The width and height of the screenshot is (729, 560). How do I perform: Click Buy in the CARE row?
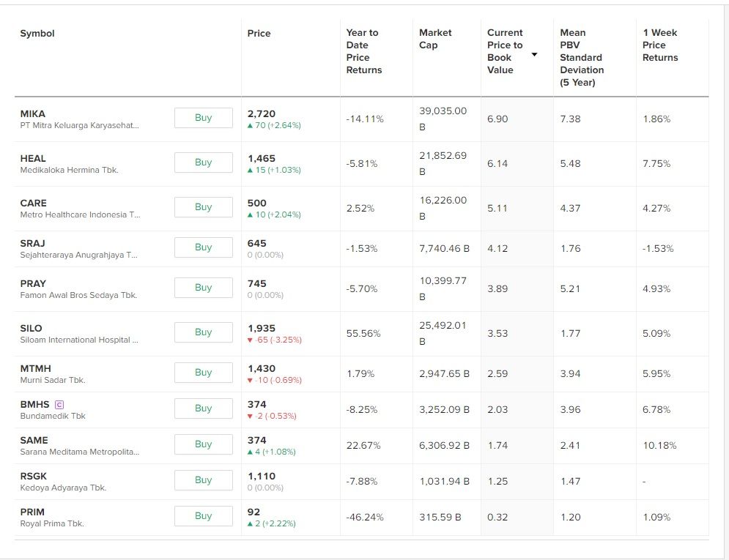(x=203, y=207)
